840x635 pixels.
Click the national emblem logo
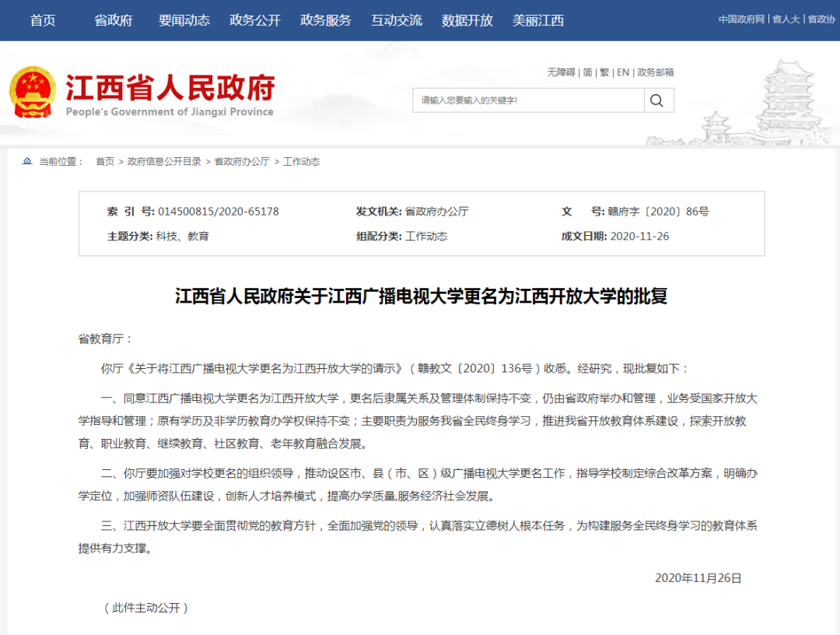pyautogui.click(x=33, y=93)
